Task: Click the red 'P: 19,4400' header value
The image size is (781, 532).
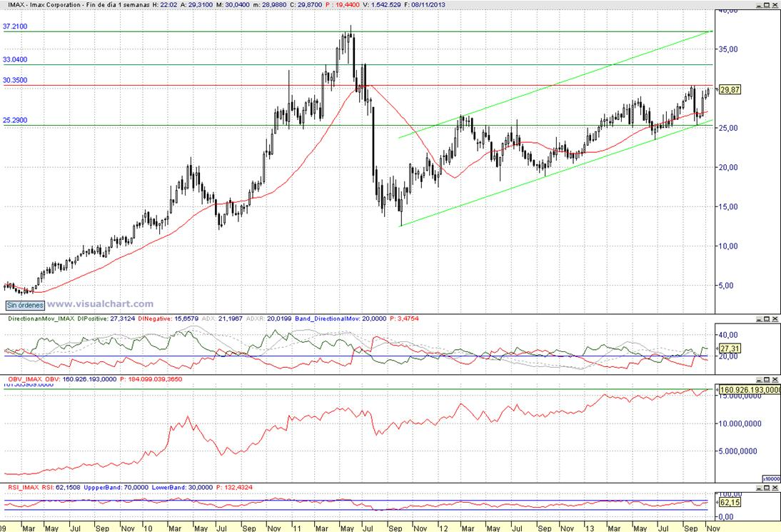Action: coord(342,4)
